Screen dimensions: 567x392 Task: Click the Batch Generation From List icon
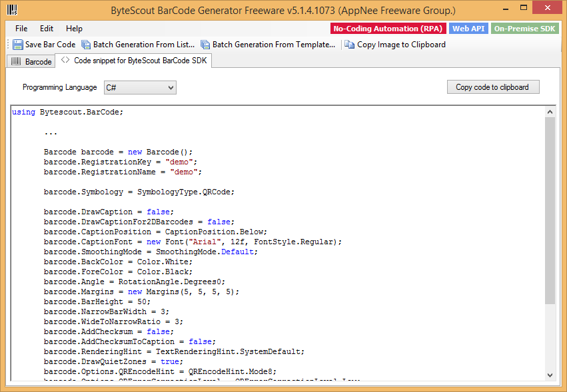[86, 45]
